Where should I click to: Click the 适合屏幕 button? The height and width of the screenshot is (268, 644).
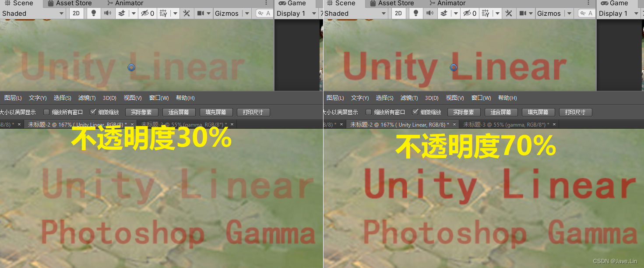[179, 112]
